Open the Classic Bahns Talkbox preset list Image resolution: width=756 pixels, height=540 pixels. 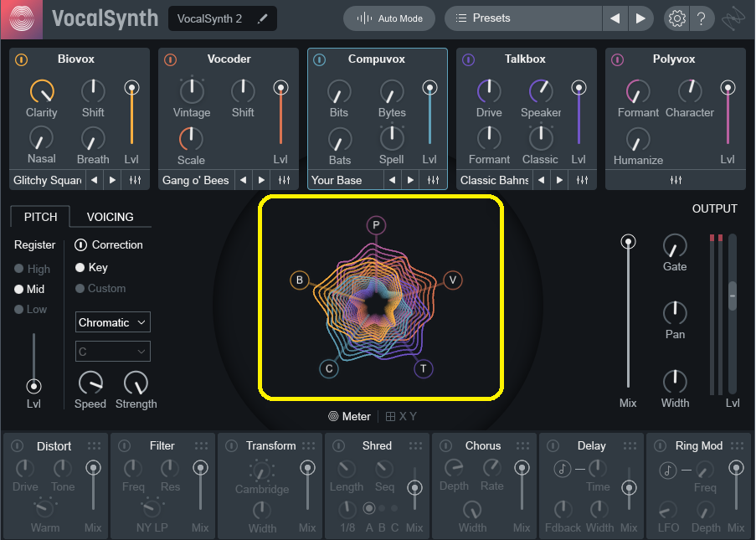point(495,180)
